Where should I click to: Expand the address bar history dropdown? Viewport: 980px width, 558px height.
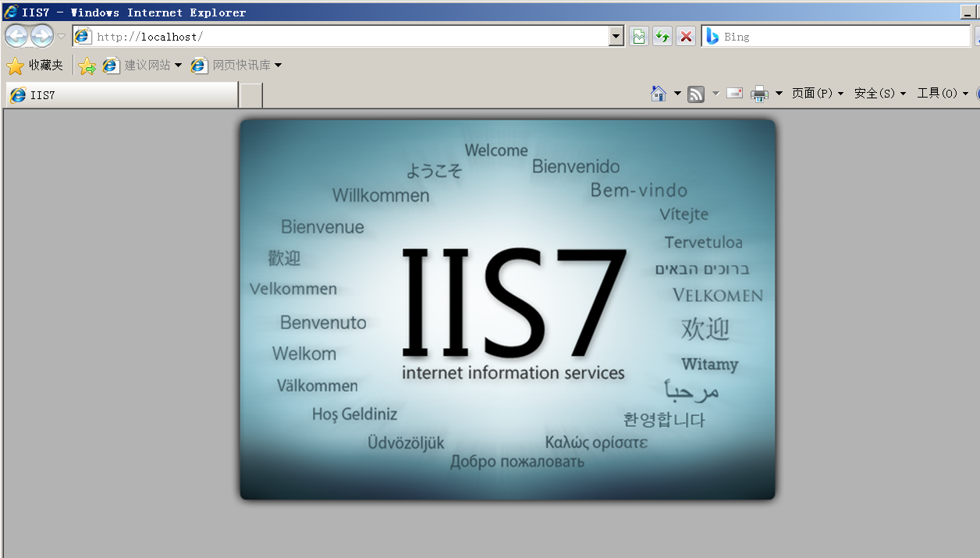(616, 37)
